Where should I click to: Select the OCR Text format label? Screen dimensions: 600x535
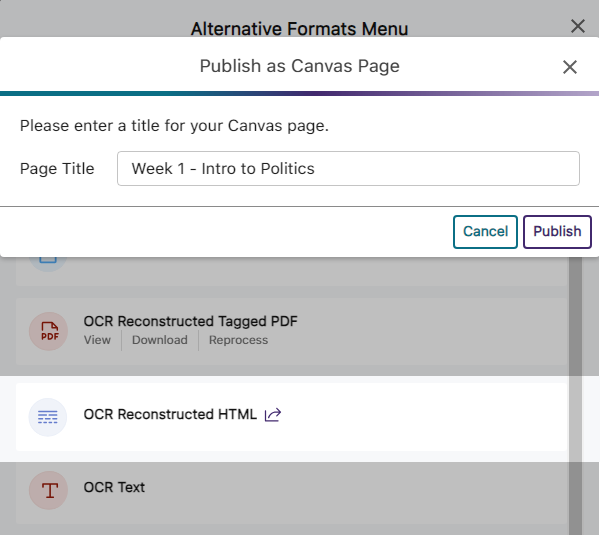click(x=114, y=487)
